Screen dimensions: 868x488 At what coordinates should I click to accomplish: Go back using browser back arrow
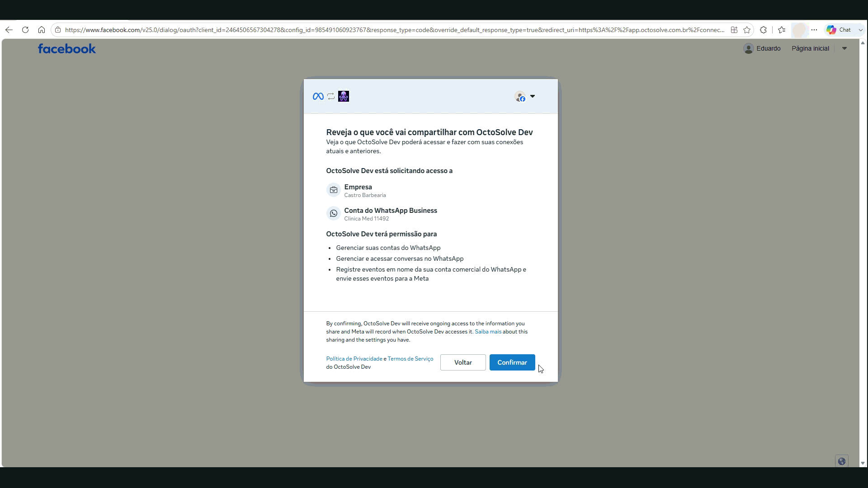9,30
